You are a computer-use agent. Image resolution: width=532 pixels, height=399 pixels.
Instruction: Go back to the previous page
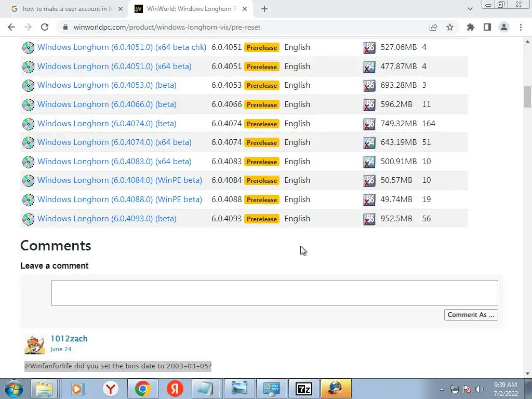[11, 27]
